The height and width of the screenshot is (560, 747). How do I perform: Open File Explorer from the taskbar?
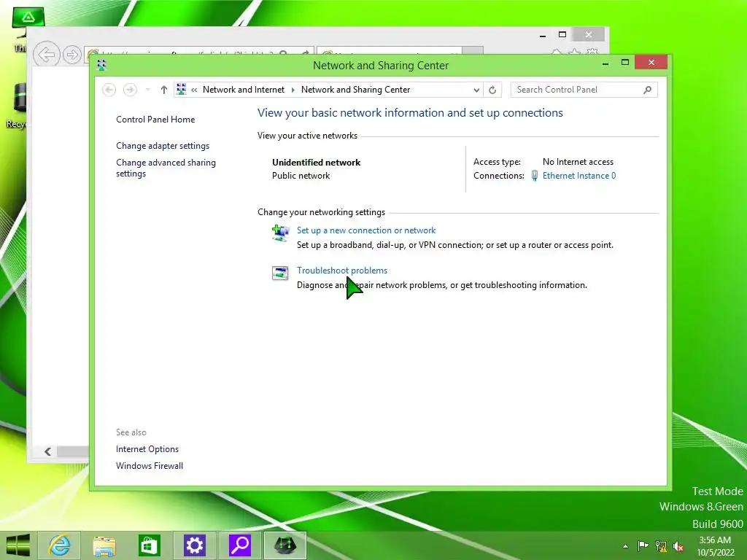tap(104, 545)
